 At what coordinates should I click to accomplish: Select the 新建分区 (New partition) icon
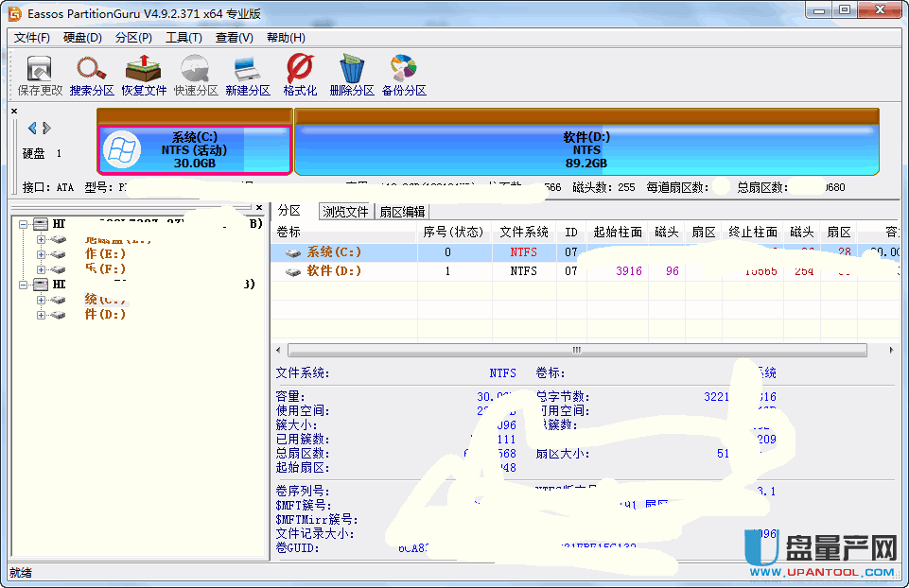click(x=248, y=75)
